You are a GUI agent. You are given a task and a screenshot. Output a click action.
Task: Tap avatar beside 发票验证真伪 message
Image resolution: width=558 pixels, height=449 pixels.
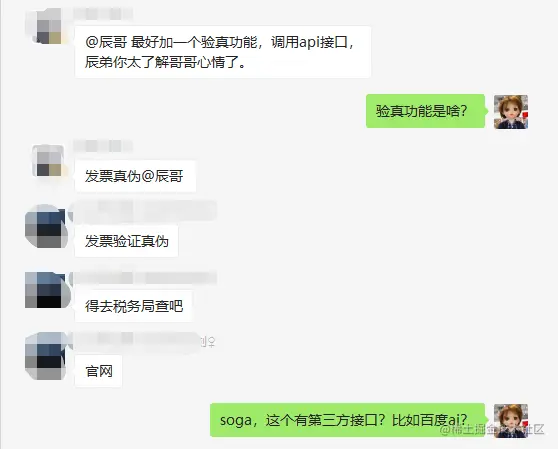pyautogui.click(x=46, y=226)
